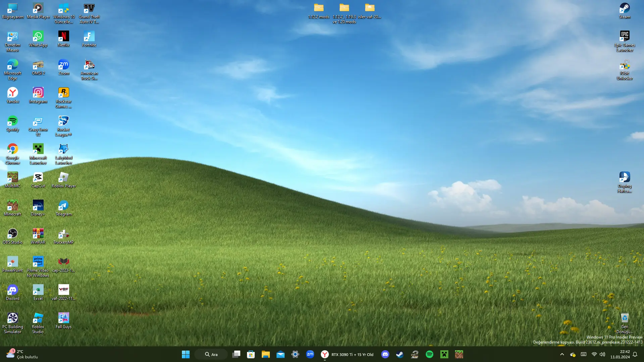Select the Microsoft Edge desktop icon

[13, 70]
